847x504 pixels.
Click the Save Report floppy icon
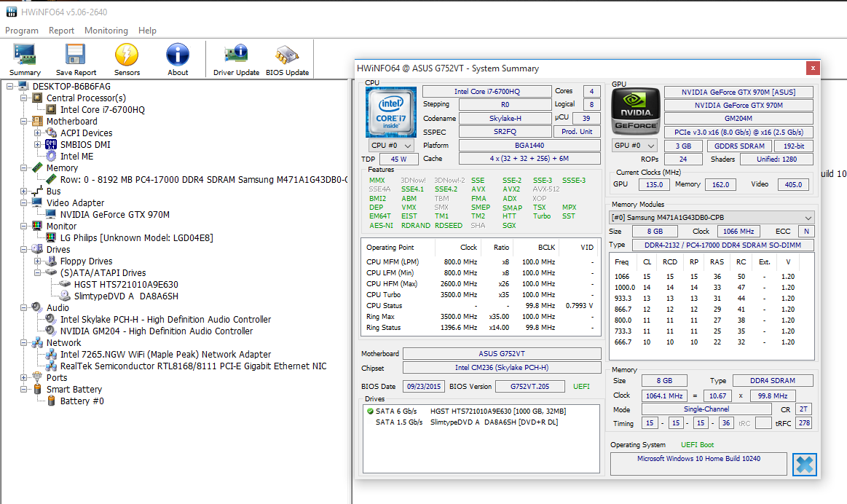tap(76, 55)
